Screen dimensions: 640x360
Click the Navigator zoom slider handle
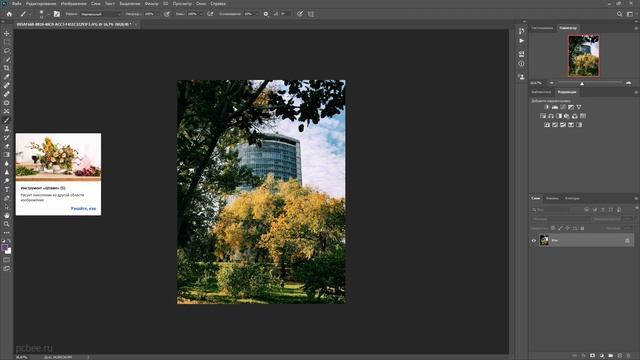(x=582, y=83)
